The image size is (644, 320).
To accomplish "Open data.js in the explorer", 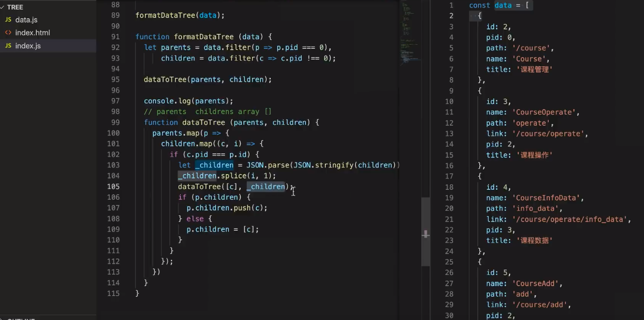I will click(x=26, y=20).
